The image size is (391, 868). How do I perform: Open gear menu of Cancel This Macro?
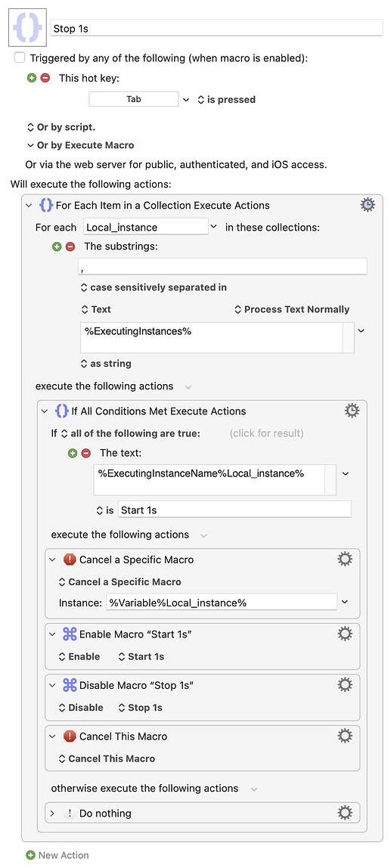click(344, 736)
